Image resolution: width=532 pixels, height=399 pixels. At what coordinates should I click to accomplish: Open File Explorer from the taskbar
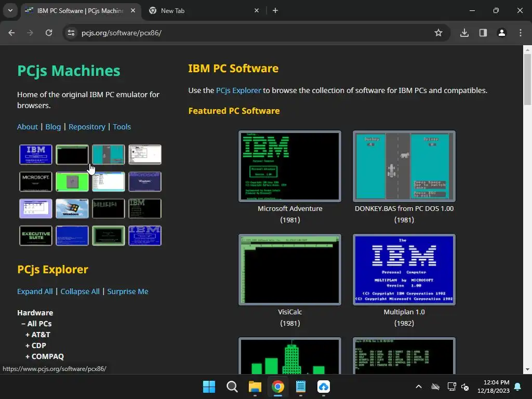tap(255, 387)
